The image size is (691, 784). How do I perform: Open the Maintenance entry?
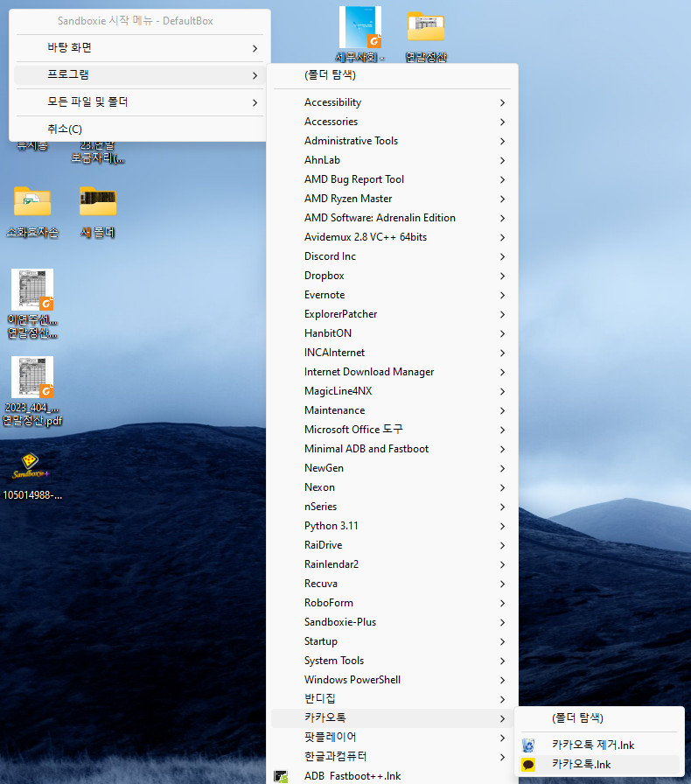pos(393,410)
